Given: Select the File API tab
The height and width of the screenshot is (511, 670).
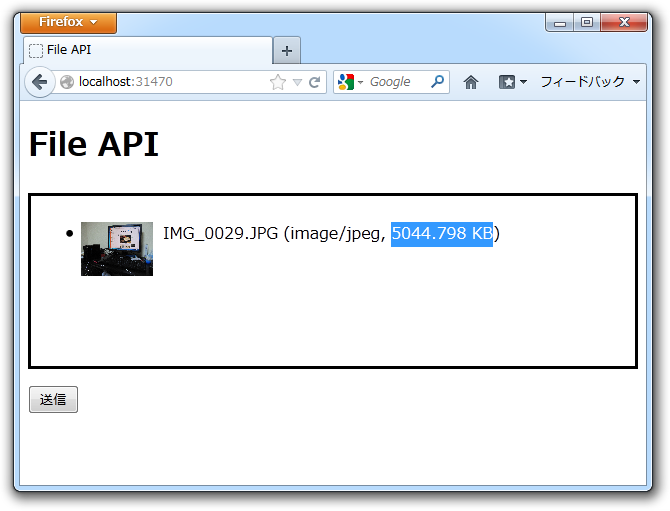Looking at the screenshot, I should 148,50.
